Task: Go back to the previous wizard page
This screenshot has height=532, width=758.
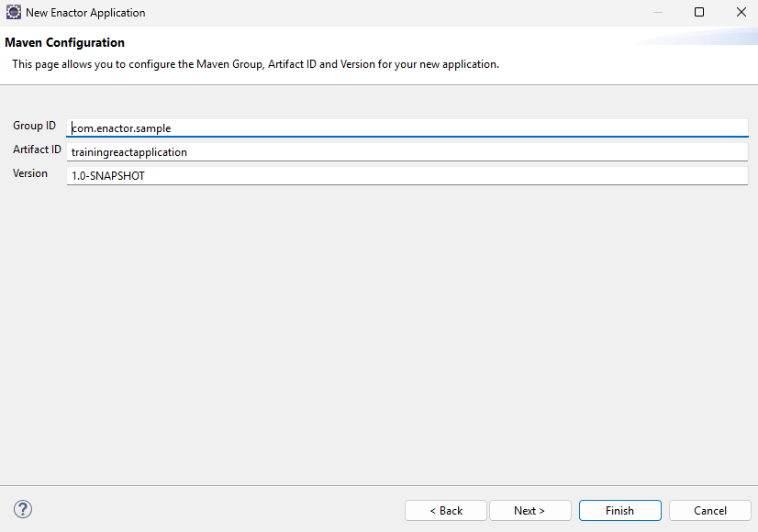Action: tap(445, 510)
